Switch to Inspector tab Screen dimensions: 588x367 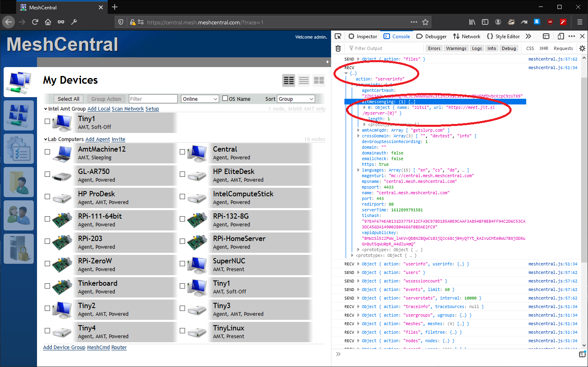pyautogui.click(x=363, y=36)
